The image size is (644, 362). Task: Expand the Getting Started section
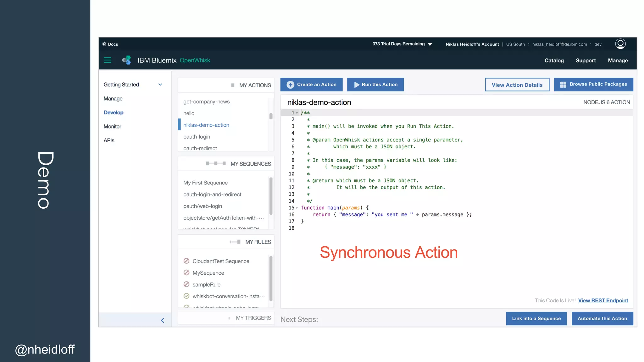pos(160,85)
